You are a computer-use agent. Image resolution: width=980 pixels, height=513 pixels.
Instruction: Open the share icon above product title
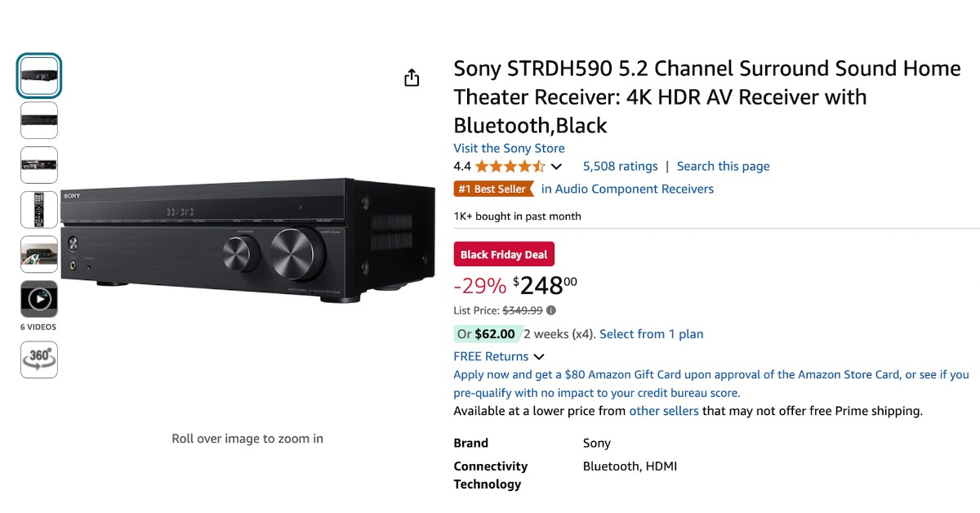412,77
